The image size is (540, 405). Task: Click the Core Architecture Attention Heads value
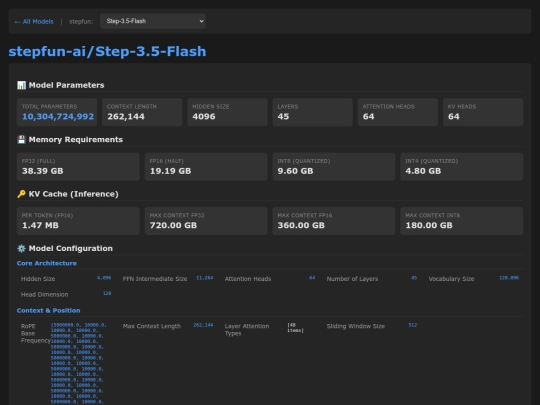312,278
